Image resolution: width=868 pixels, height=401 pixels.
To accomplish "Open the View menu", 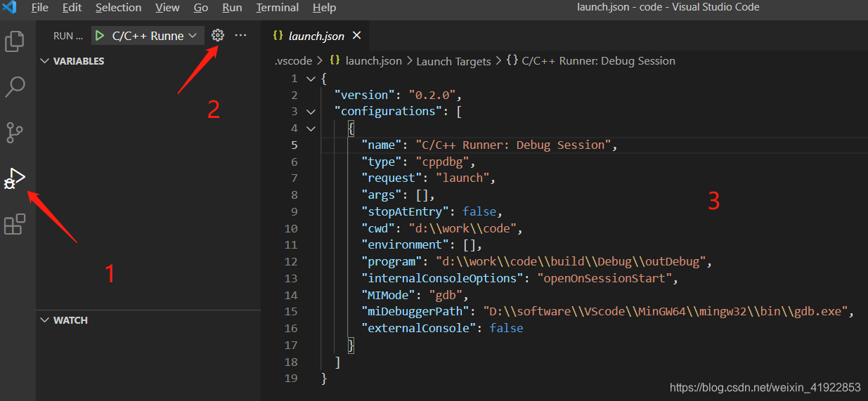I will (167, 8).
